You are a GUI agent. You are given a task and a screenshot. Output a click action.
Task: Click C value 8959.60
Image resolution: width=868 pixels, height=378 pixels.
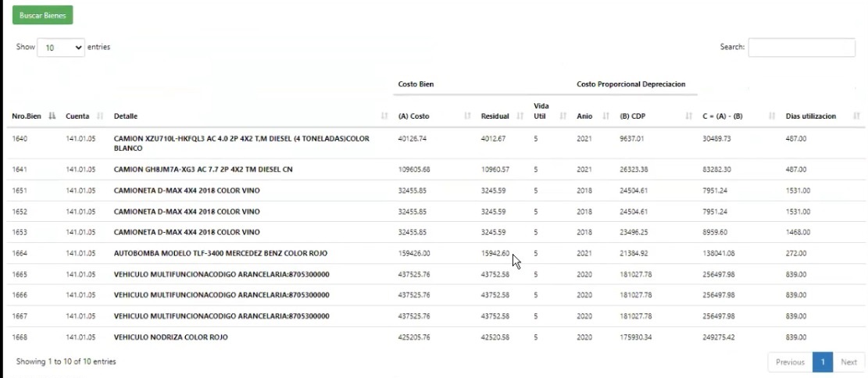coord(715,232)
